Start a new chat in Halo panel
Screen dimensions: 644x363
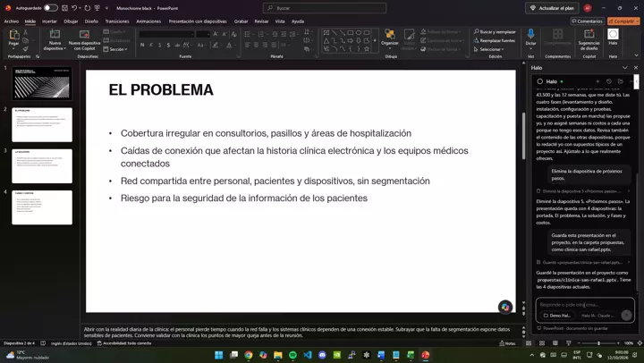pos(597,81)
